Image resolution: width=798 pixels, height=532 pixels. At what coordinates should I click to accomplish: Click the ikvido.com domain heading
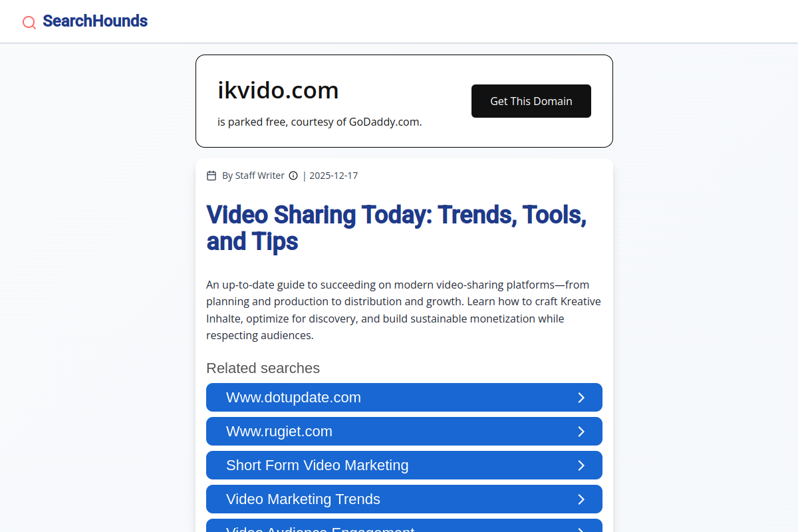278,90
